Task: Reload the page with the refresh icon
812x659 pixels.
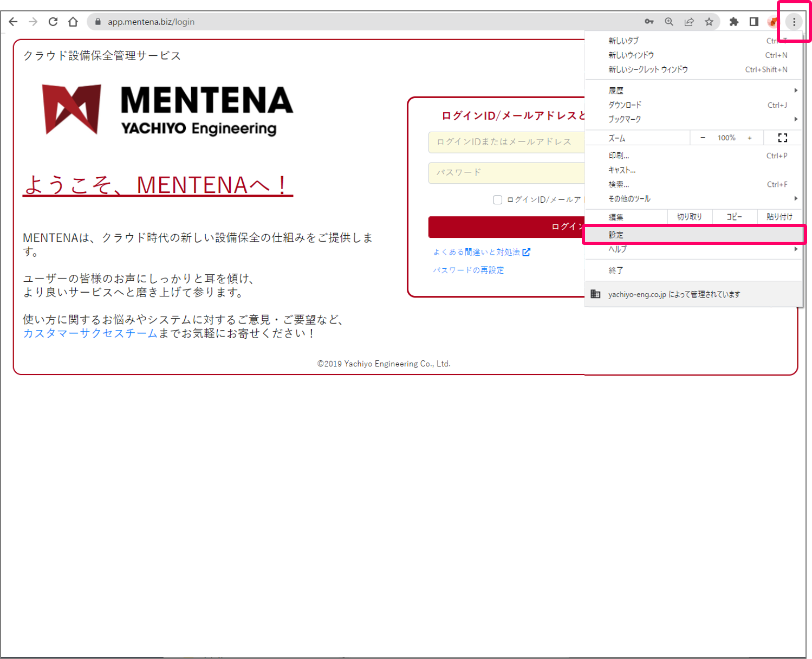Action: click(53, 22)
